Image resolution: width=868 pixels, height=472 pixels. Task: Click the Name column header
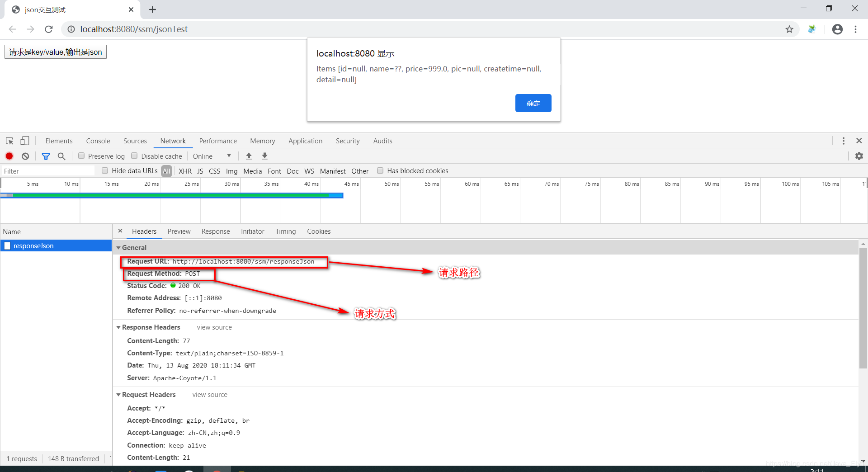pyautogui.click(x=56, y=231)
